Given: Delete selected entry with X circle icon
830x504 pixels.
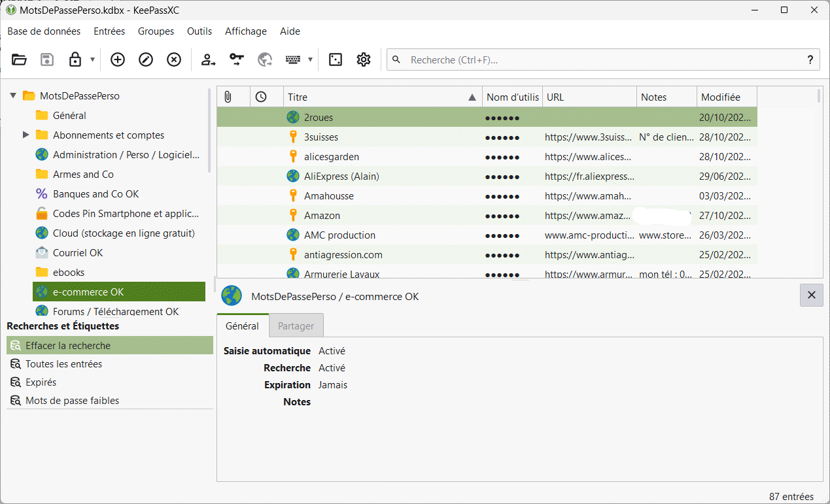Looking at the screenshot, I should pyautogui.click(x=174, y=60).
